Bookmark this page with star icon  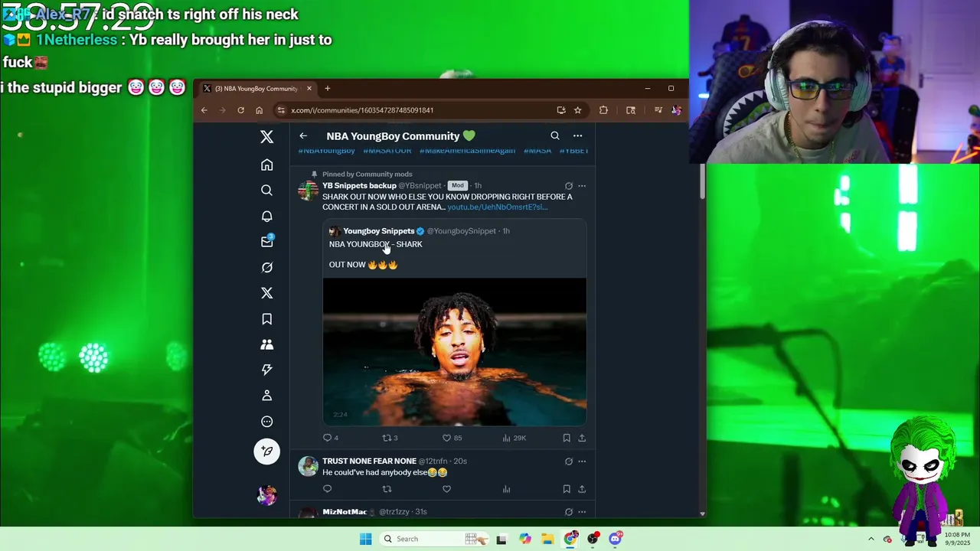click(577, 110)
